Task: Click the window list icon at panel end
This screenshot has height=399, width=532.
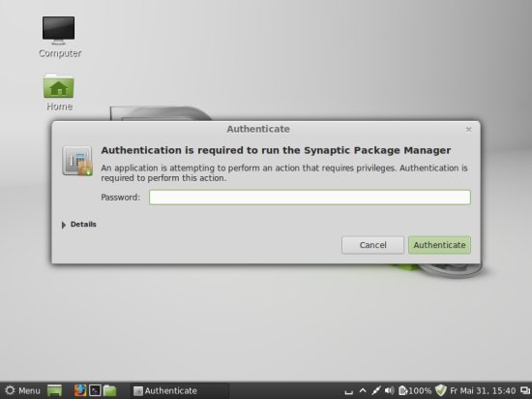Action: [525, 390]
